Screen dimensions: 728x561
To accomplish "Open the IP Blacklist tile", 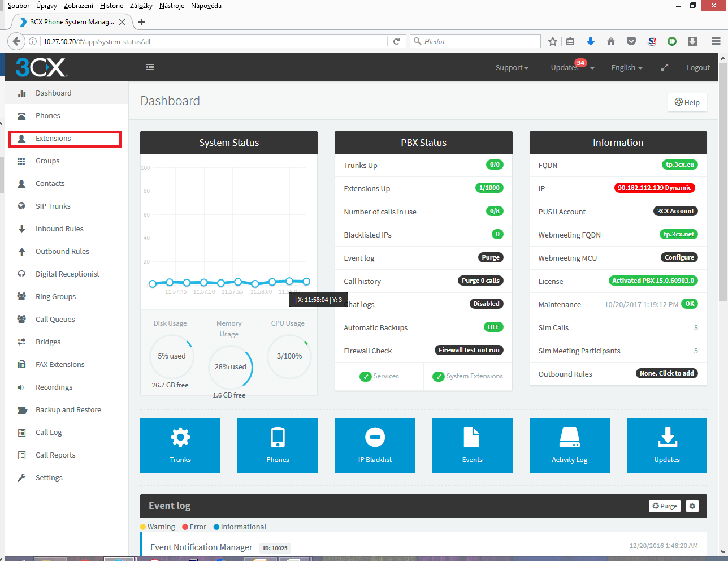I will click(375, 446).
